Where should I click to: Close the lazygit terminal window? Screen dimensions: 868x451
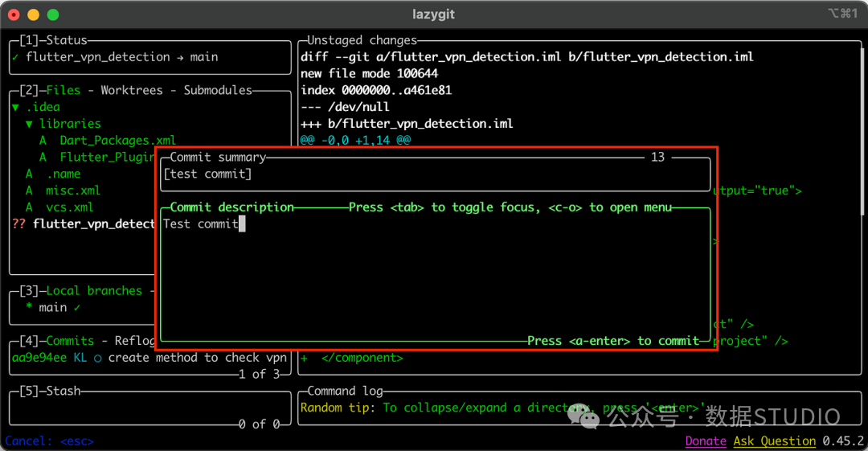14,14
